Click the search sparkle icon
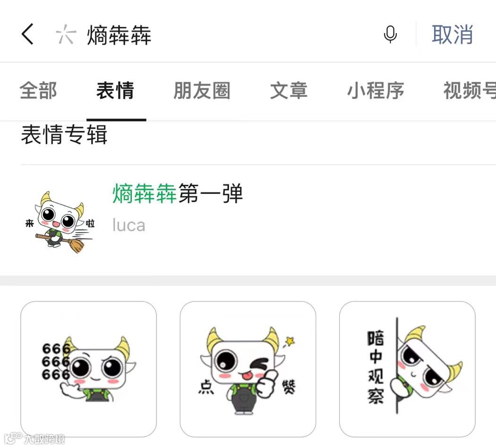This screenshot has width=496, height=448. click(x=66, y=34)
